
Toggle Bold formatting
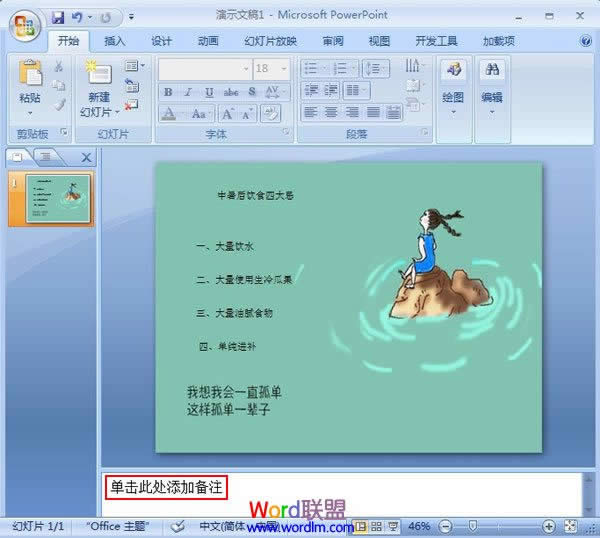[168, 92]
